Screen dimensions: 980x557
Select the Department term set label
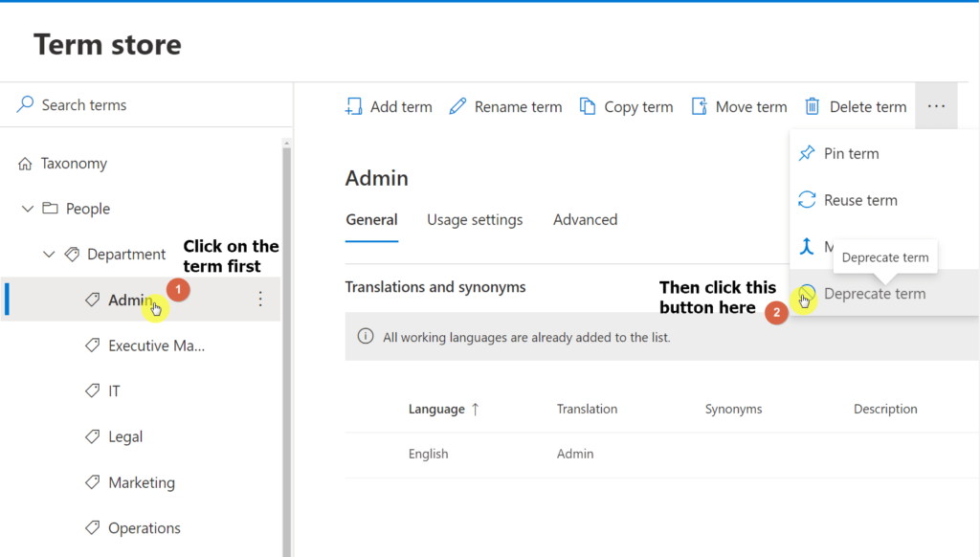[126, 255]
